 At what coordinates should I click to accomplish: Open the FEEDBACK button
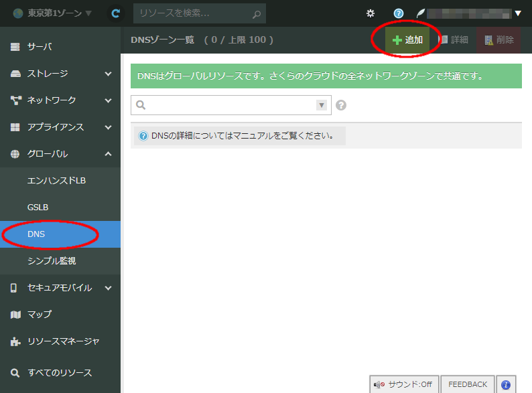point(468,384)
